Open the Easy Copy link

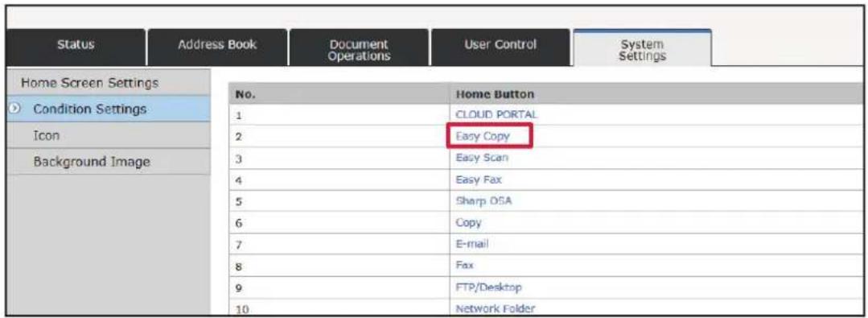pos(482,136)
